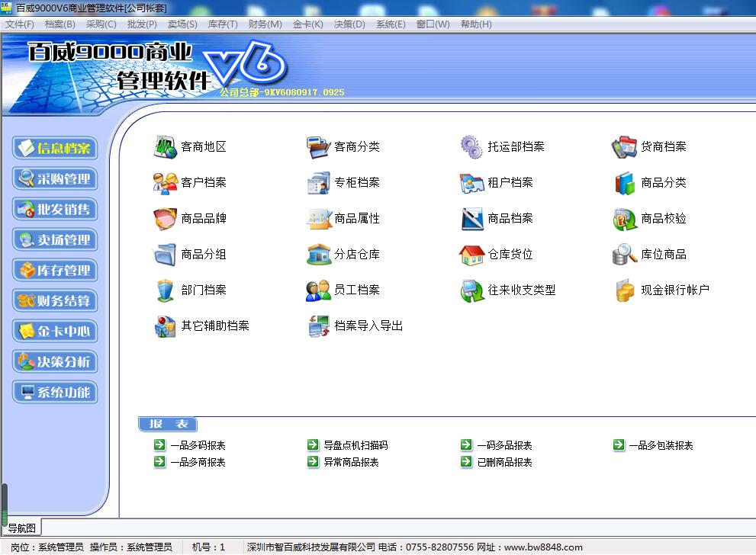
Task: Open the 文件(F) menu
Action: 19,24
